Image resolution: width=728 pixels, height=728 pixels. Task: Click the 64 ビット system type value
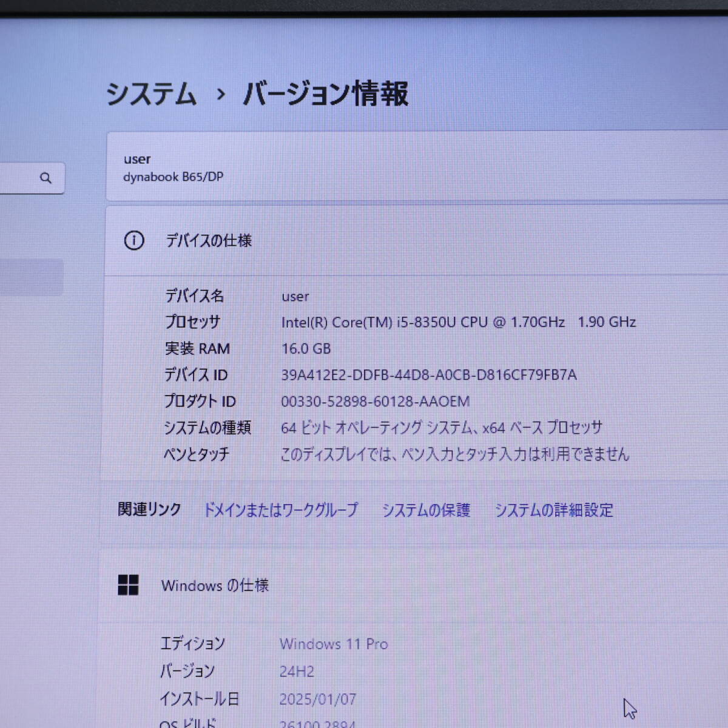coord(442,428)
